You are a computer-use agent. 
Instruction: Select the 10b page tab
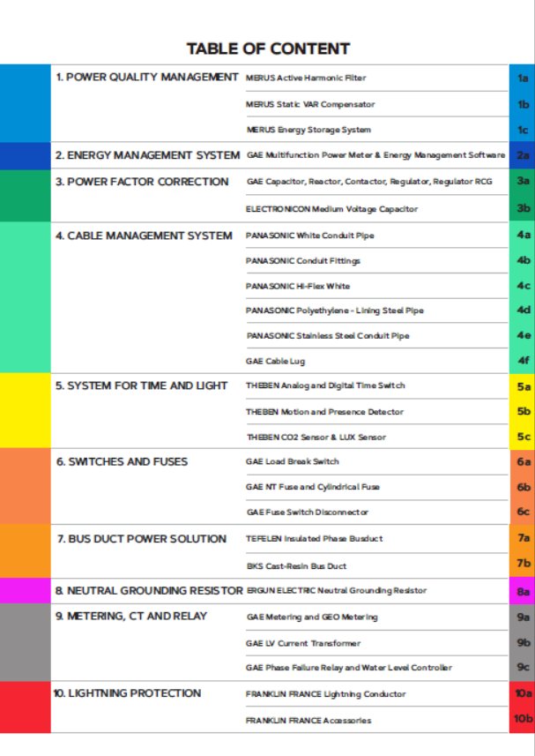pyautogui.click(x=523, y=719)
